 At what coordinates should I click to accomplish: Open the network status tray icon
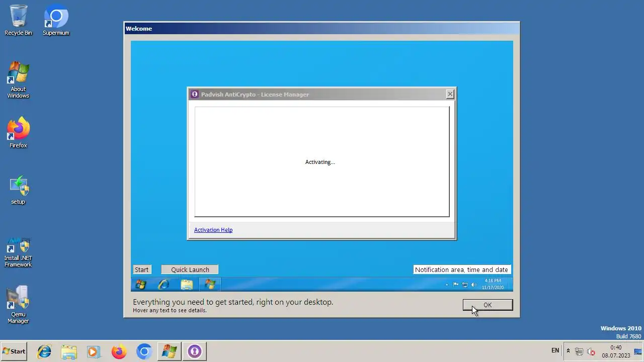(579, 351)
